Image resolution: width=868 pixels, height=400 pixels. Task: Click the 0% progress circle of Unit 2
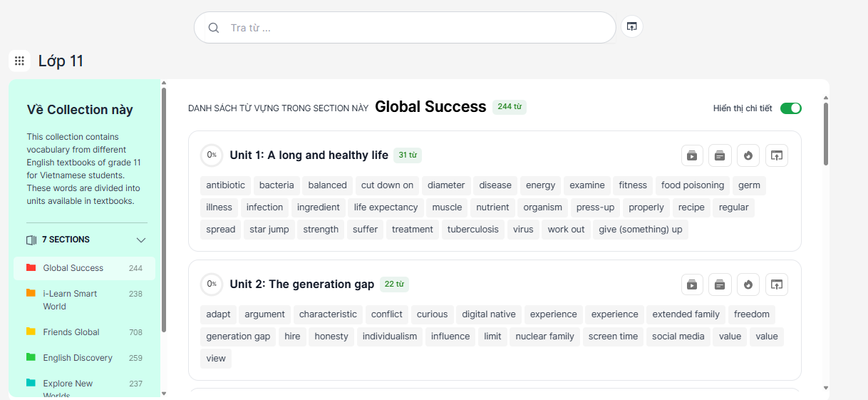click(211, 284)
